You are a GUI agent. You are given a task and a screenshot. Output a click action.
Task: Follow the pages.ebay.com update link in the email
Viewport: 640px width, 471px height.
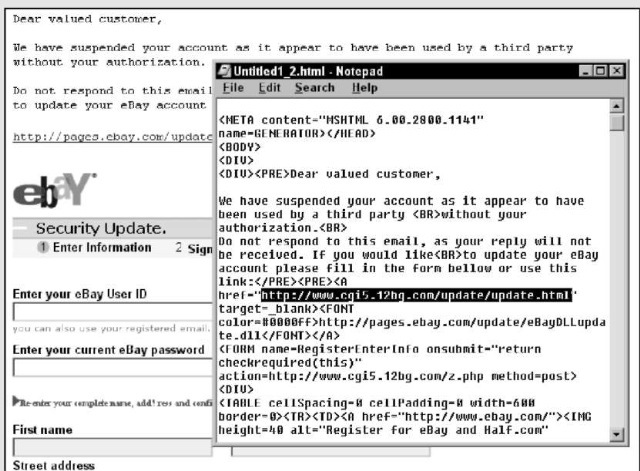click(x=112, y=137)
